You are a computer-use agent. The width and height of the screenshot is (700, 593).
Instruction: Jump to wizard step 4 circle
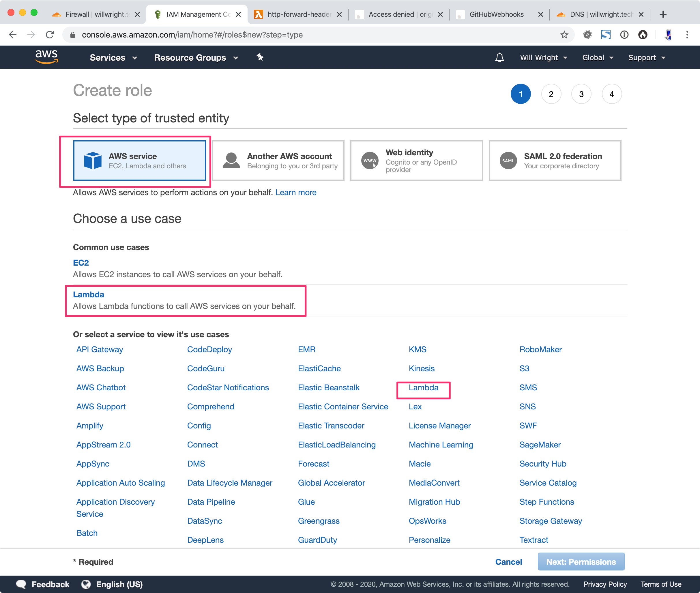point(612,94)
